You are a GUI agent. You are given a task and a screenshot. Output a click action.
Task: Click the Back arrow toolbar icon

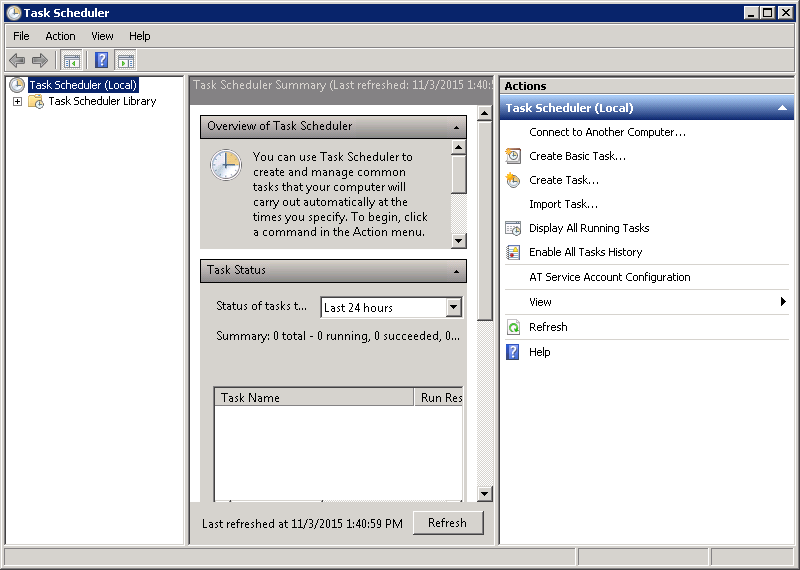click(17, 60)
